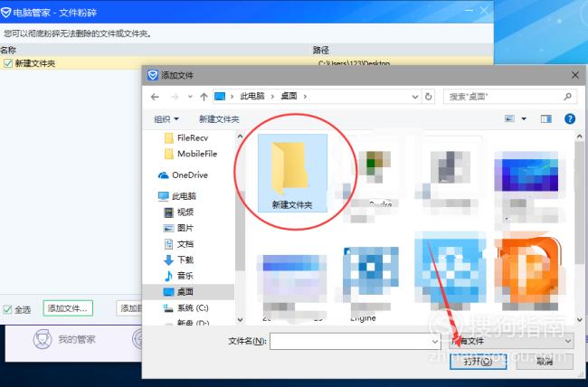
Task: Click 名称 column header in 文件粉碎
Action: (x=8, y=50)
